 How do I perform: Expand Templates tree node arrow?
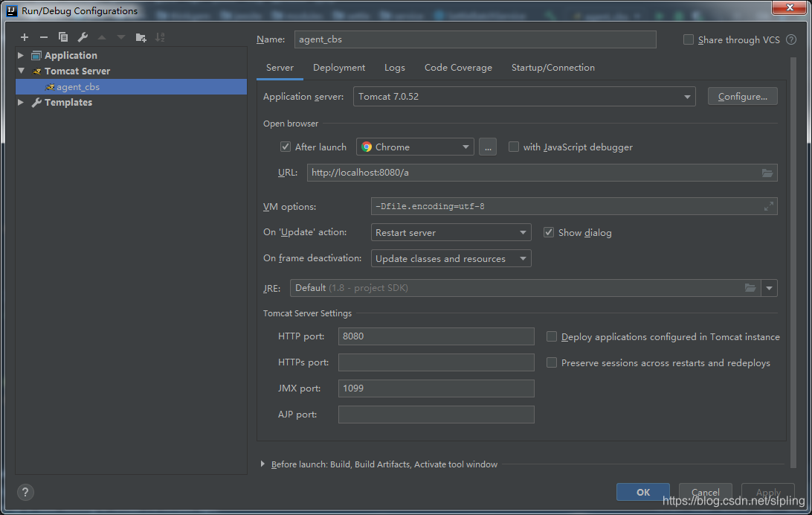(x=21, y=102)
